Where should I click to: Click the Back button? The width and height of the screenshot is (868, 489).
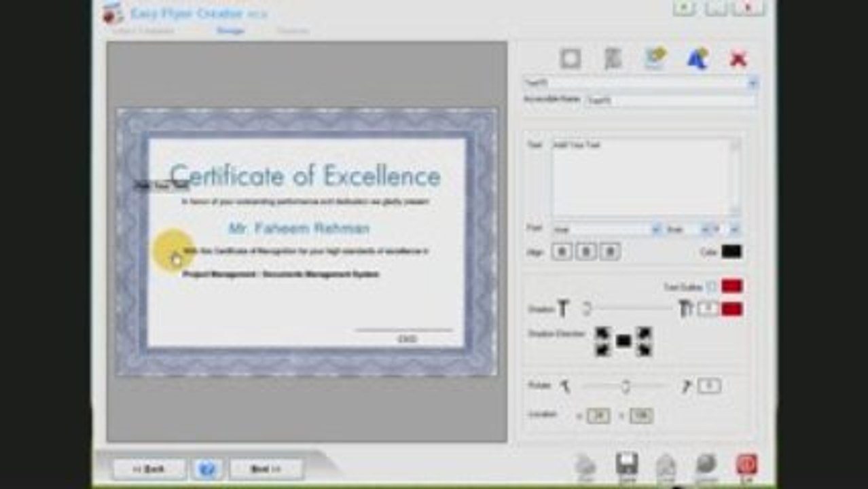tap(149, 469)
